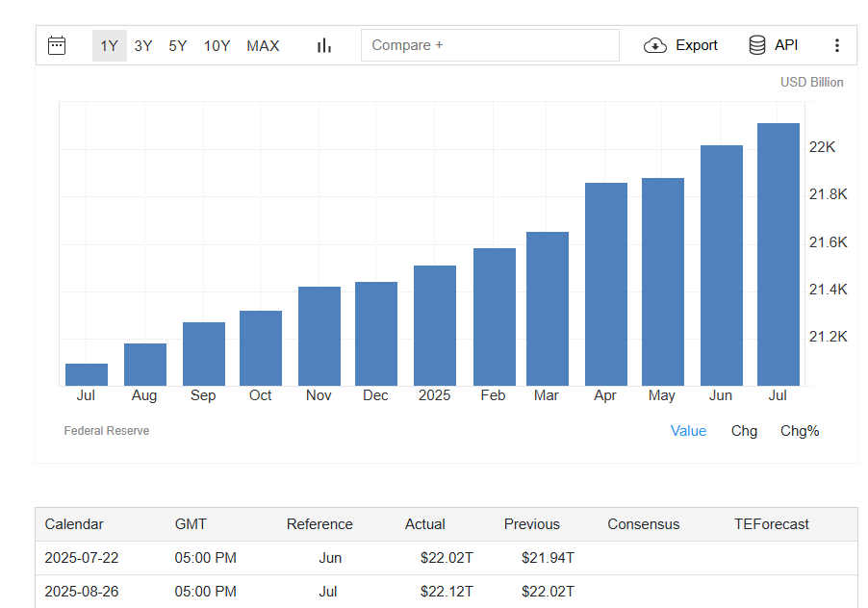Switch chart view to Chg
This screenshot has width=868, height=608.
tap(744, 431)
